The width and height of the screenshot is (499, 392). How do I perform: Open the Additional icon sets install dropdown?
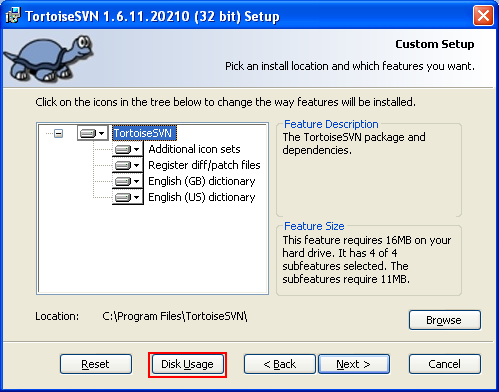click(x=128, y=149)
